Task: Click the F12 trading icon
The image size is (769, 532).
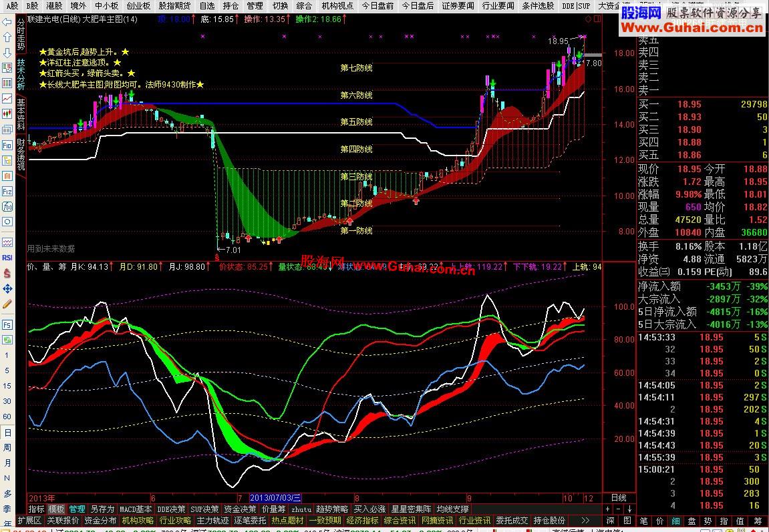Action: click(x=7, y=191)
